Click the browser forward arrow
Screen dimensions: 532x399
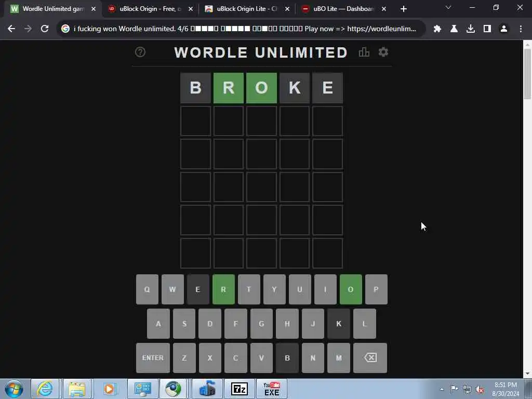pyautogui.click(x=28, y=29)
